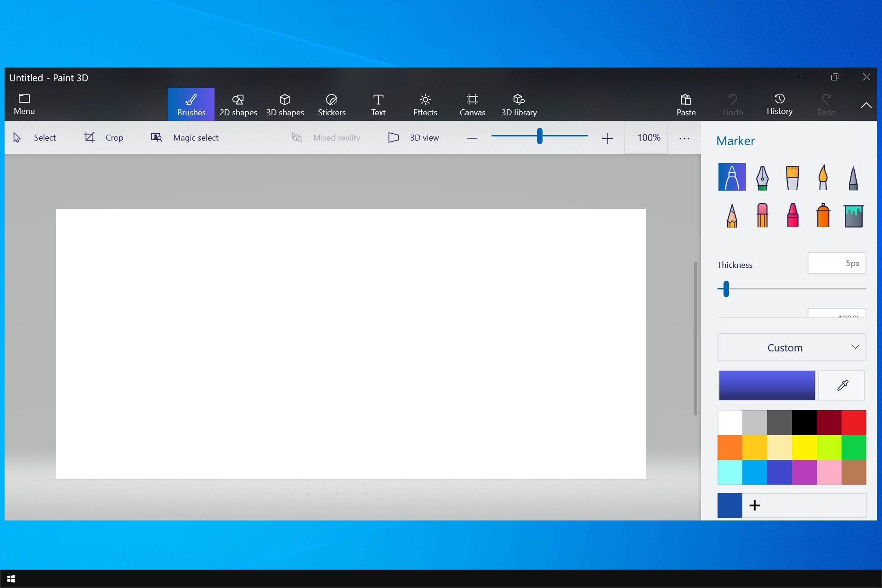Choose the dark gray color swatch

click(x=780, y=423)
